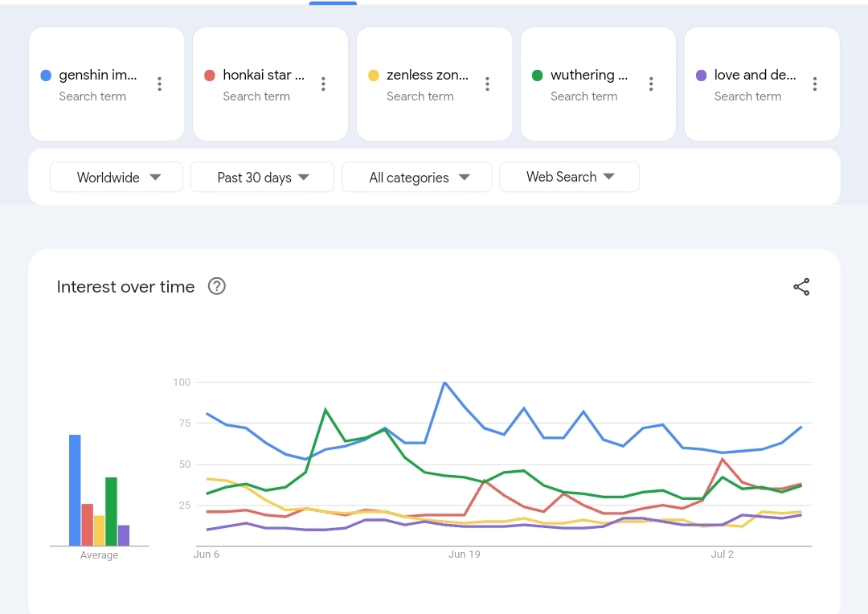868x614 pixels.
Task: Open the Past 30 days time range dropdown
Action: (x=262, y=177)
